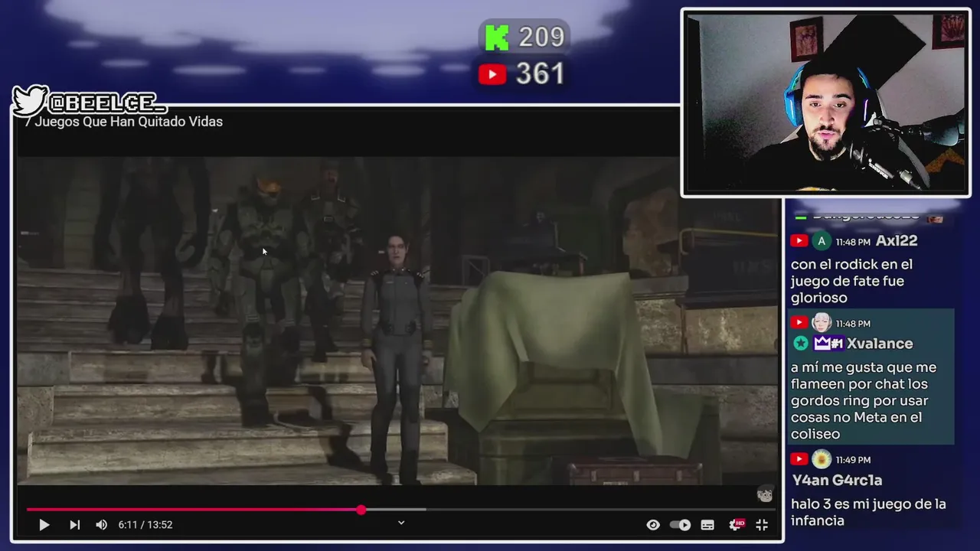Click the purple crown #1 badge
980x551 pixels.
(828, 344)
